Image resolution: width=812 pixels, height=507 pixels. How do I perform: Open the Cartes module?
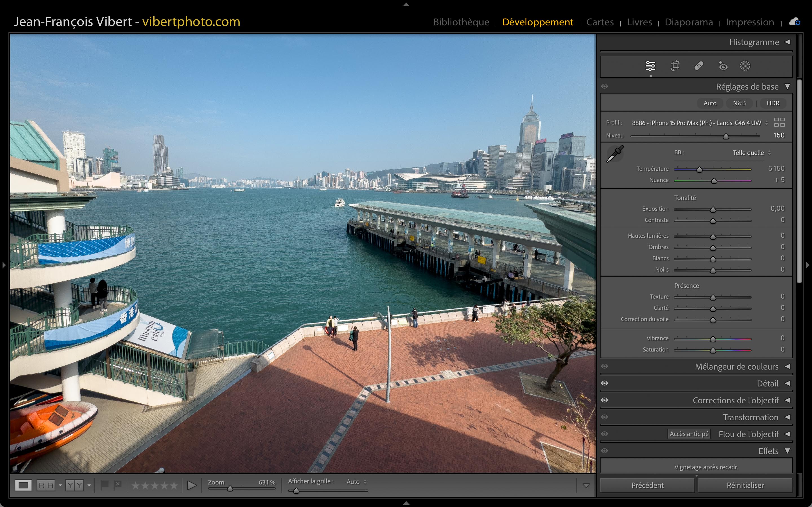coord(600,22)
